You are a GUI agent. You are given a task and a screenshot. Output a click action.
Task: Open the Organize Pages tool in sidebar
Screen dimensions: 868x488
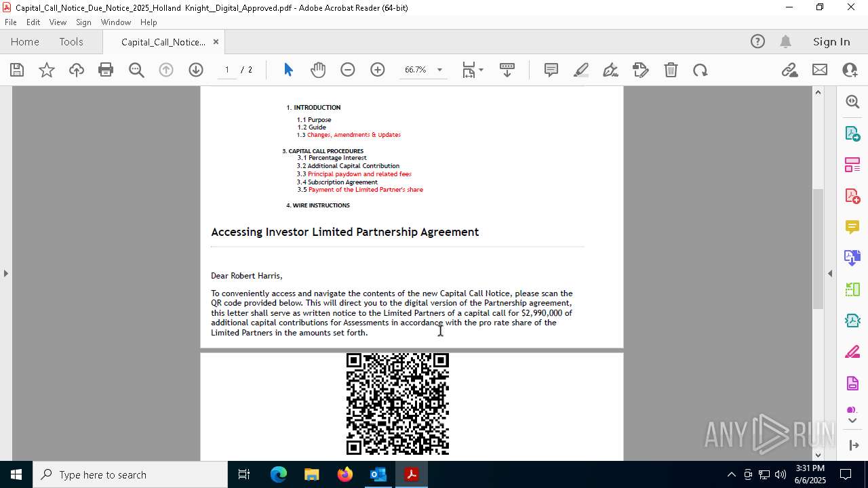click(852, 165)
